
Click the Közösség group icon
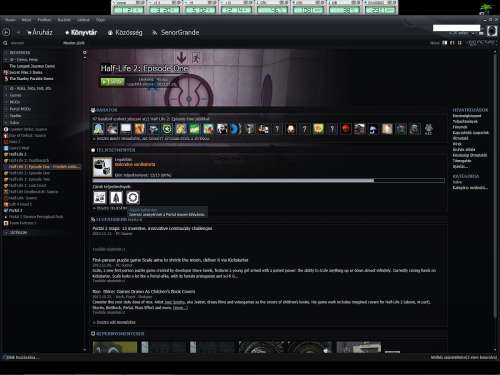pyautogui.click(x=110, y=33)
